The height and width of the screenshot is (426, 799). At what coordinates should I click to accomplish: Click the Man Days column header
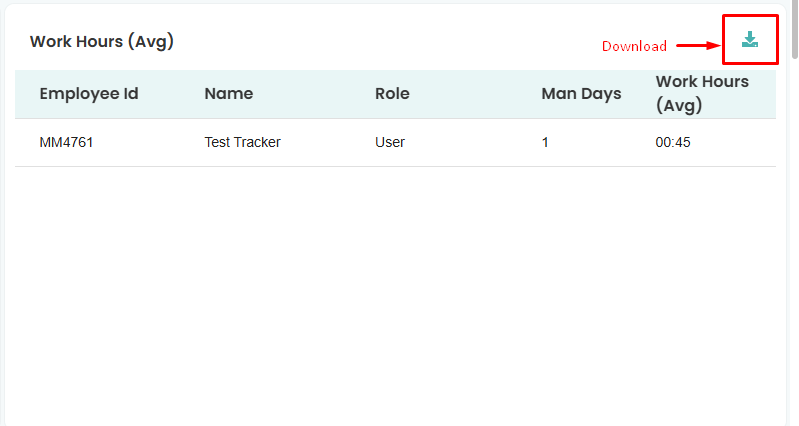581,94
